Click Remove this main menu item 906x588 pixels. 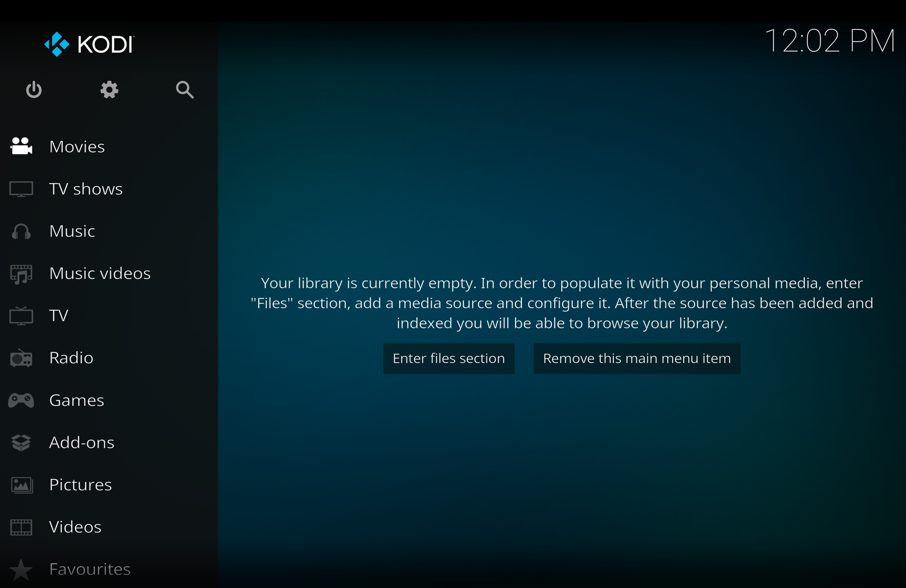point(636,358)
